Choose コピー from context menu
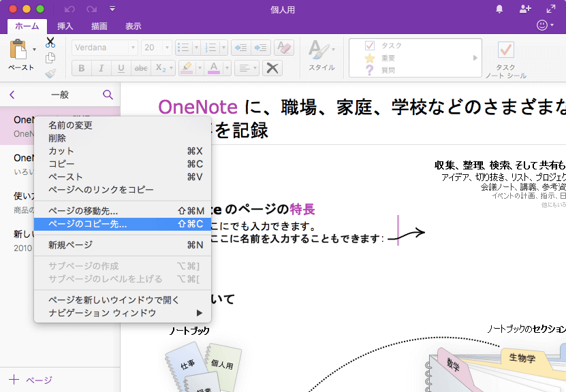566x392 pixels. click(x=123, y=164)
